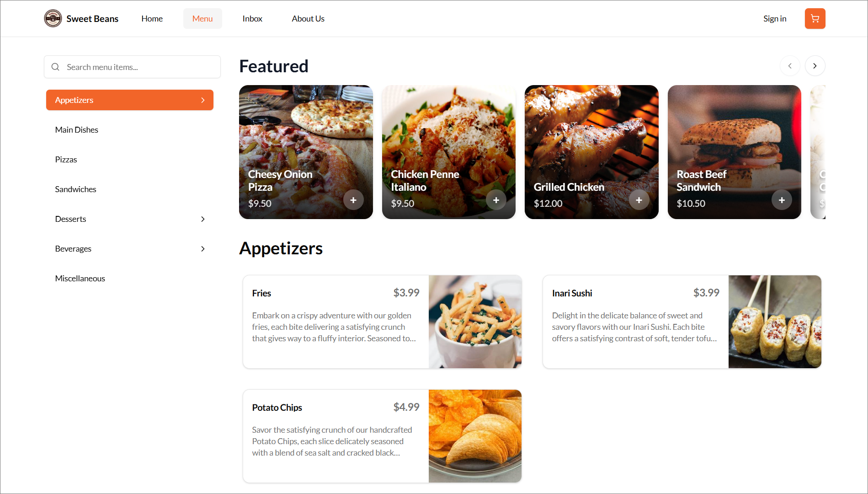Show previous featured items with left arrow
The image size is (868, 494).
tap(789, 66)
